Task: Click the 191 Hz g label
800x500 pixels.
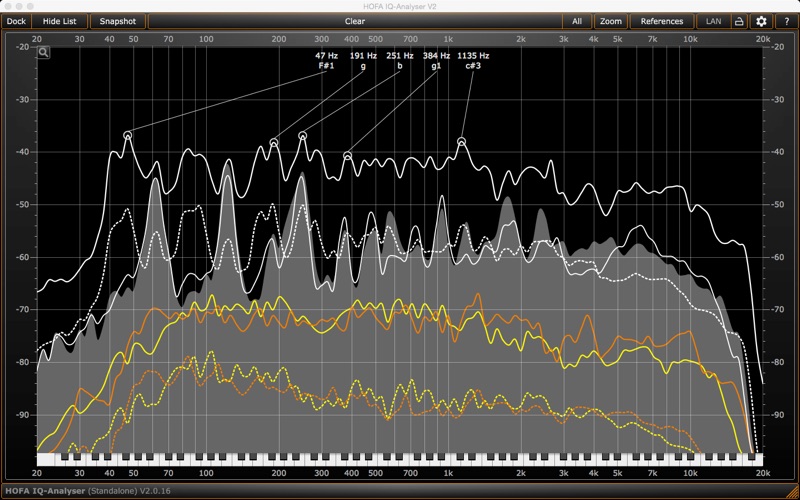Action: (x=363, y=60)
